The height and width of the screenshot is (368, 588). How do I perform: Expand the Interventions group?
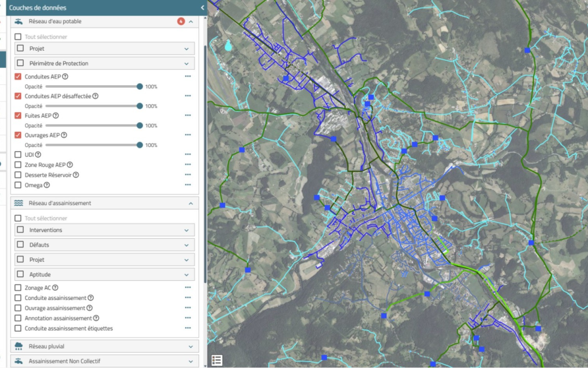tap(187, 230)
